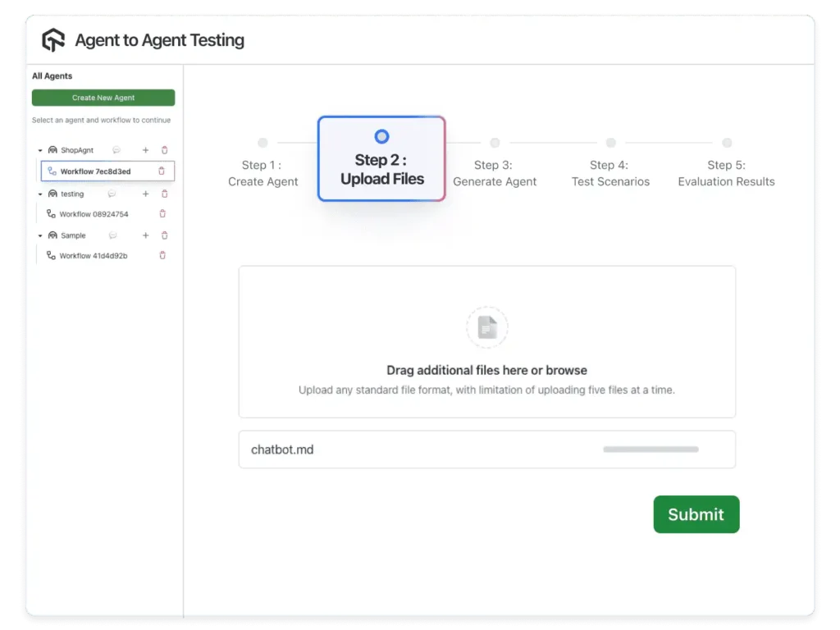
Task: Select Workflow 08924754 in the sidebar
Action: 94,214
